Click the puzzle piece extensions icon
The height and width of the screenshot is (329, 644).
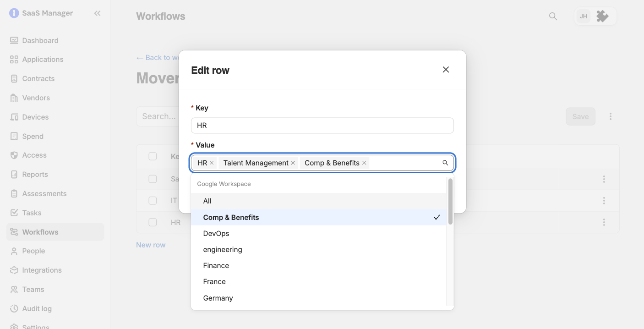(603, 16)
